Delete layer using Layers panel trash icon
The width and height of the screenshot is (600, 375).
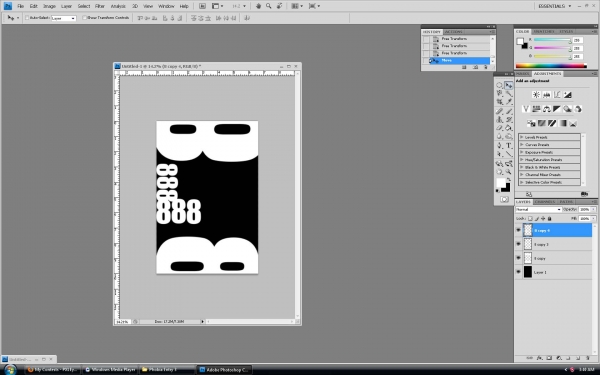588,358
